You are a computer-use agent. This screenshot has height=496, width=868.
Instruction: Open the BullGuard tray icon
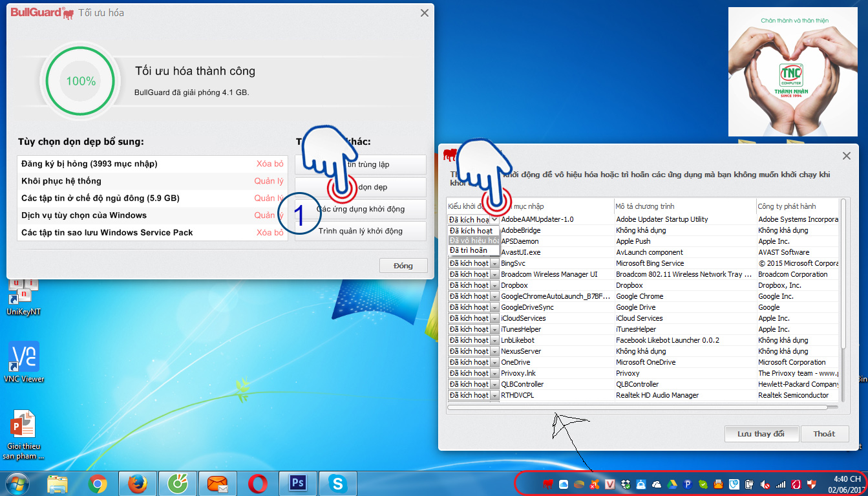click(547, 484)
